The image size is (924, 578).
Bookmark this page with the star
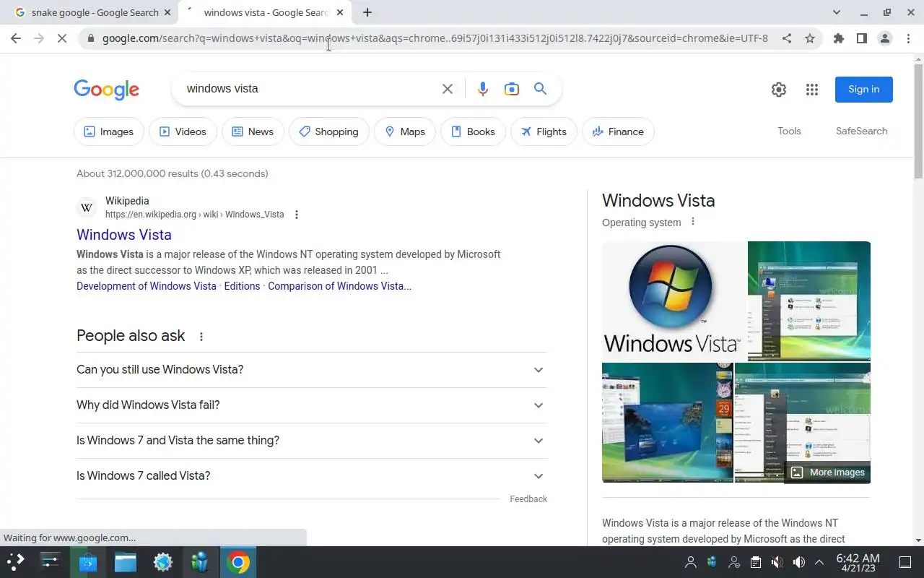pyautogui.click(x=810, y=38)
